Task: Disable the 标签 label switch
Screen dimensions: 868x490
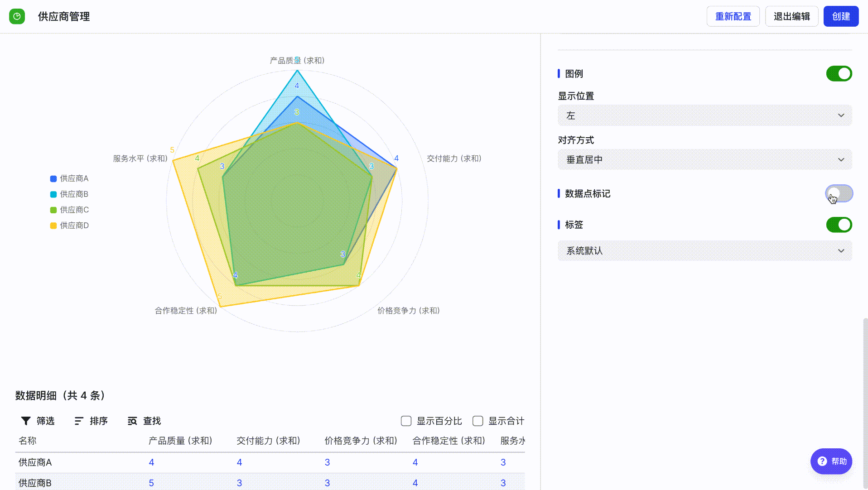Action: pyautogui.click(x=839, y=225)
